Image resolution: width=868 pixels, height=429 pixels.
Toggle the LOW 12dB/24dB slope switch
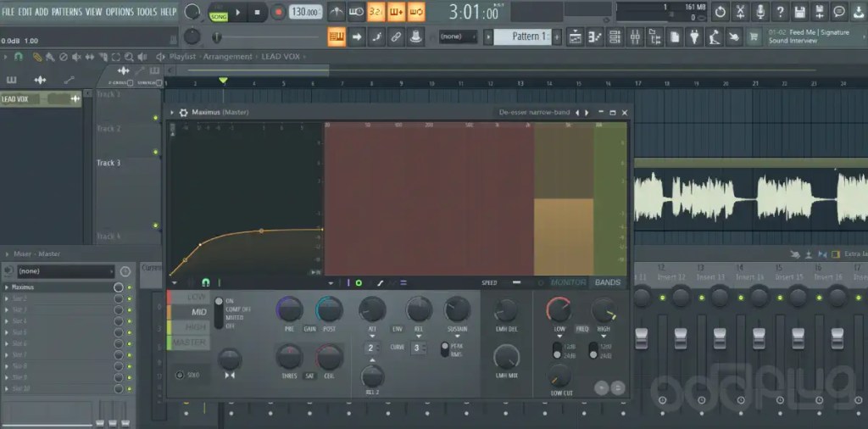pos(558,350)
